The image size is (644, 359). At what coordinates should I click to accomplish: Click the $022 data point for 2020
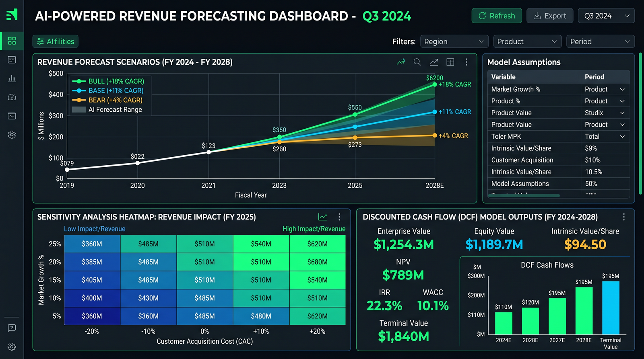coord(138,163)
